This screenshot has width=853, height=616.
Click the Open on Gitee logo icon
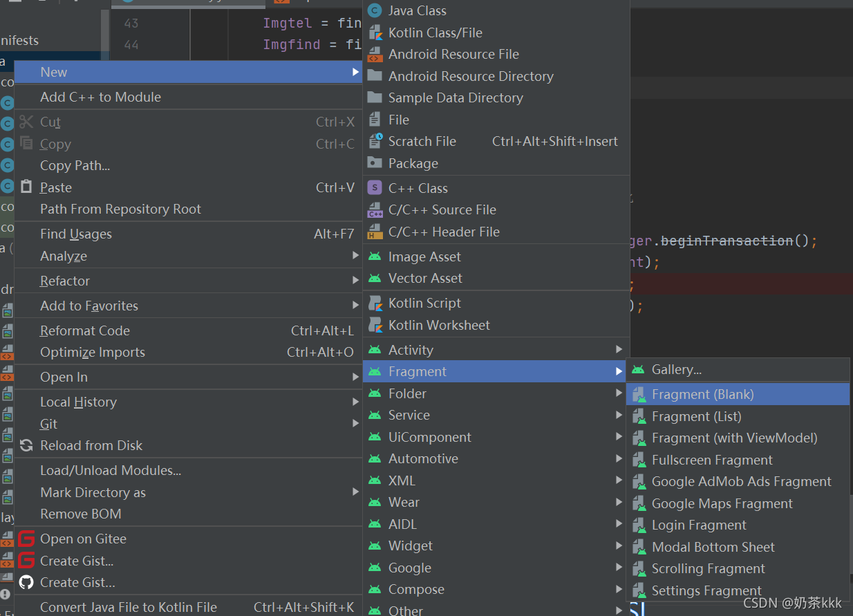tap(26, 539)
